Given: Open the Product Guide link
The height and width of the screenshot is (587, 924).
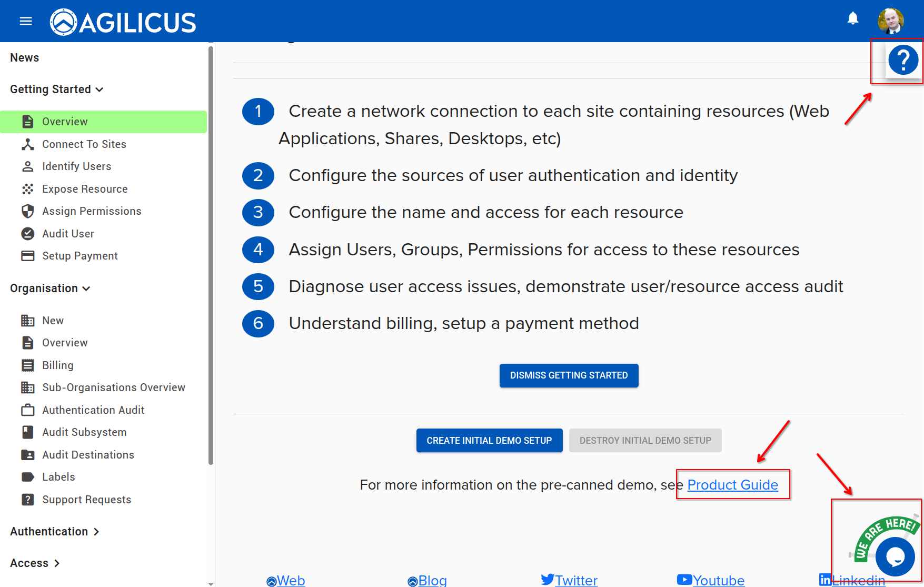Looking at the screenshot, I should tap(732, 485).
